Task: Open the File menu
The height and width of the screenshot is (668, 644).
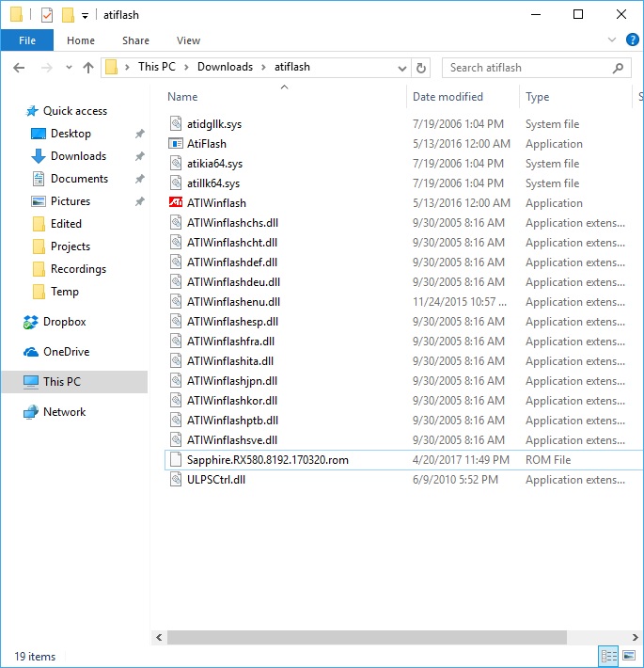Action: pyautogui.click(x=27, y=40)
